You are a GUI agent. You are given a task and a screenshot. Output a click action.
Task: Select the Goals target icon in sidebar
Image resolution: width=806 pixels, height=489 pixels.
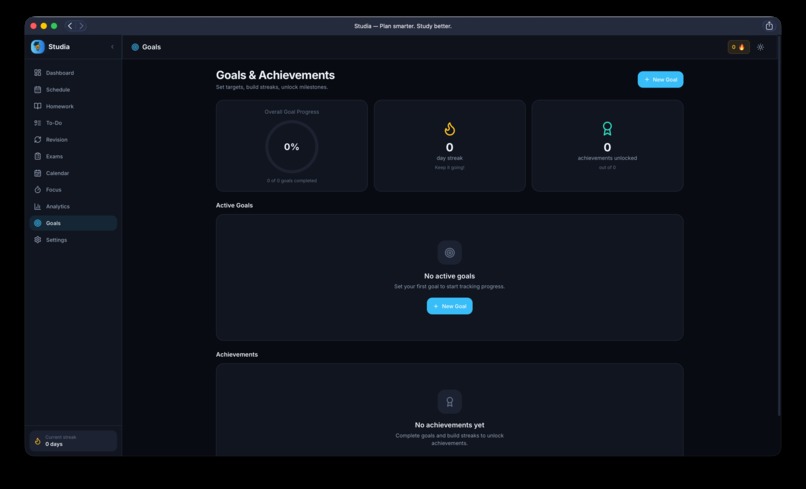38,223
